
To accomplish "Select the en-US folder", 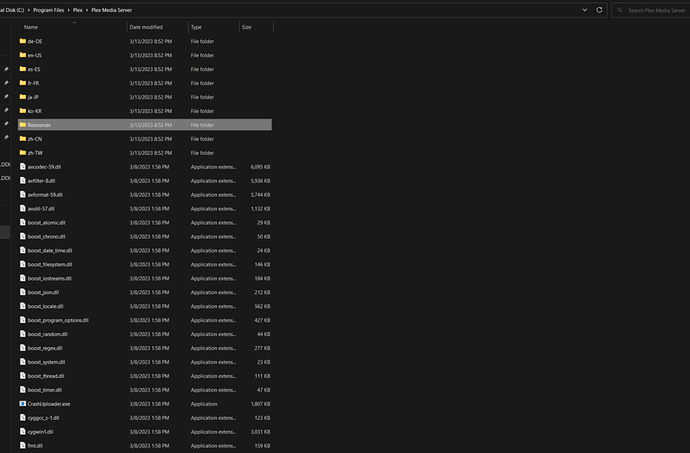I will coord(145,55).
